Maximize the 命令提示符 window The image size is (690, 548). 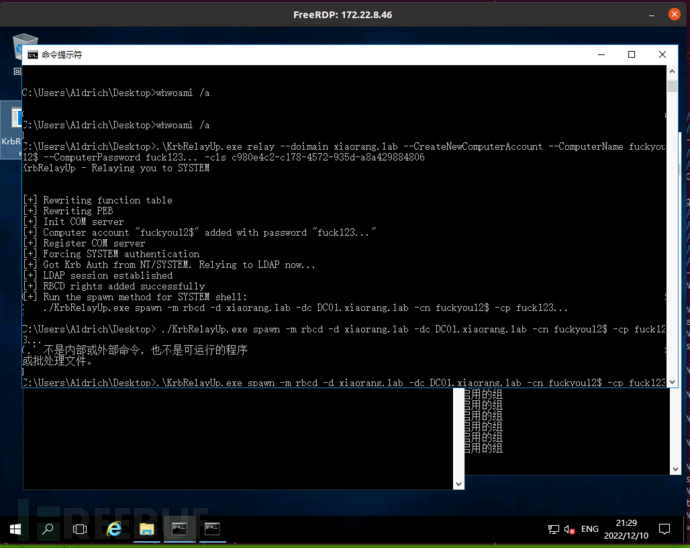tap(631, 55)
